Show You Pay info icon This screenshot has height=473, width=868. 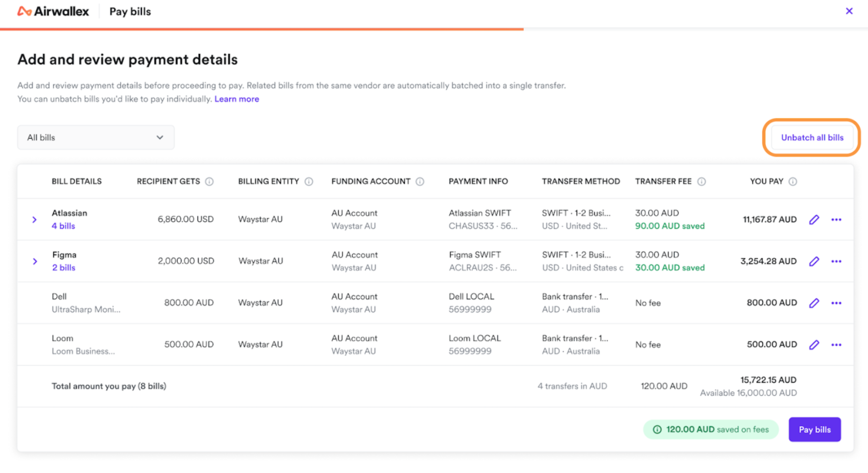793,182
